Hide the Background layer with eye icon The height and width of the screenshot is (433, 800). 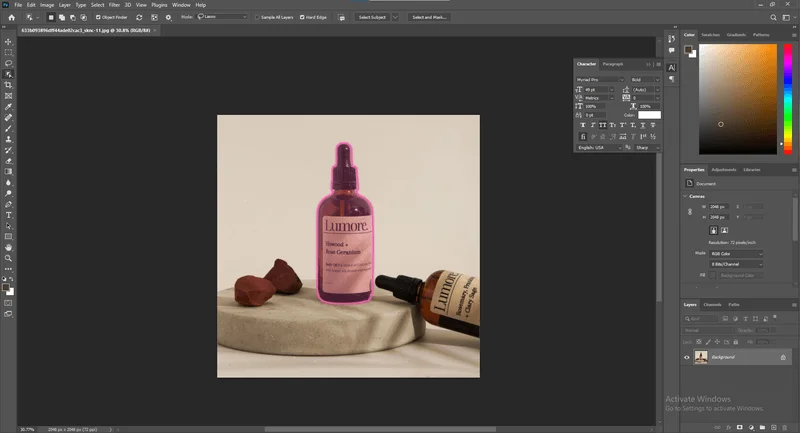coord(687,357)
